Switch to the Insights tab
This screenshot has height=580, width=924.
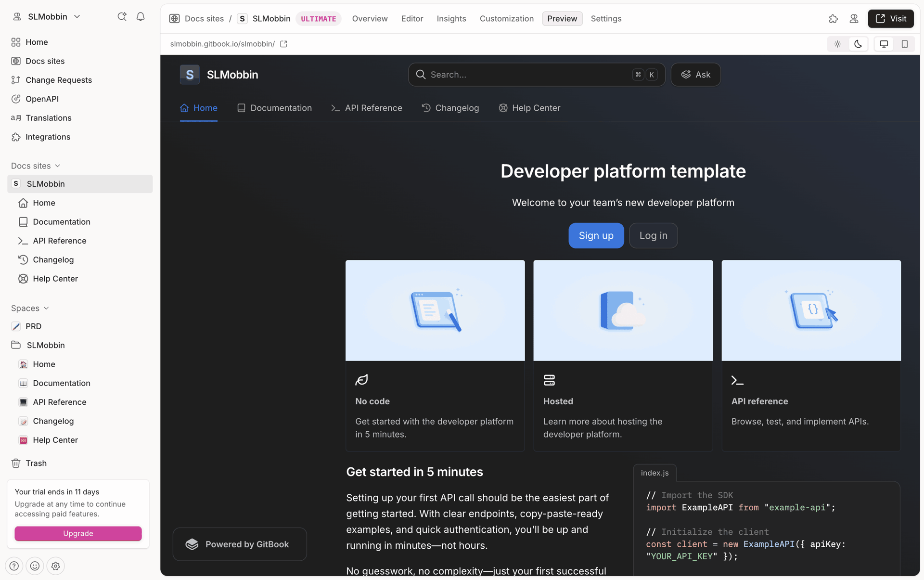point(451,19)
